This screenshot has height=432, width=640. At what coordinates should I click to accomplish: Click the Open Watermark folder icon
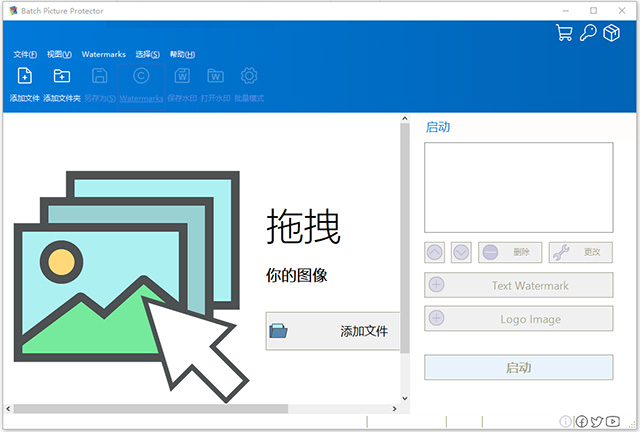216,76
